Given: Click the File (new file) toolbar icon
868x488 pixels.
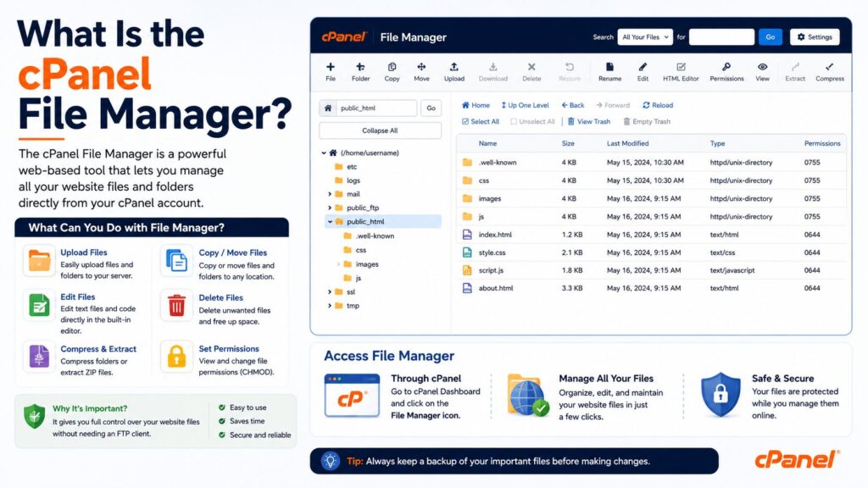Looking at the screenshot, I should tap(331, 67).
